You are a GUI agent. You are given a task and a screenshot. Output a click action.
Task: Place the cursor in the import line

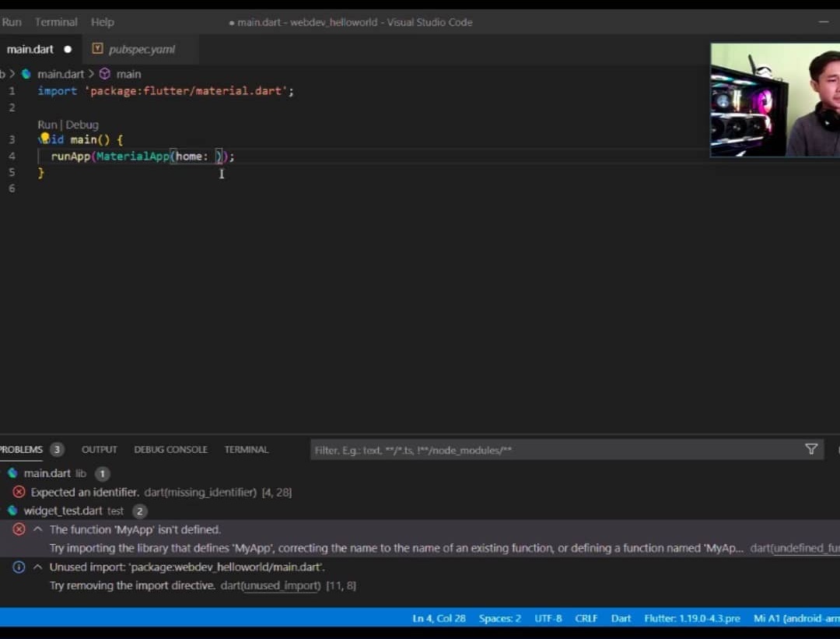pos(166,90)
